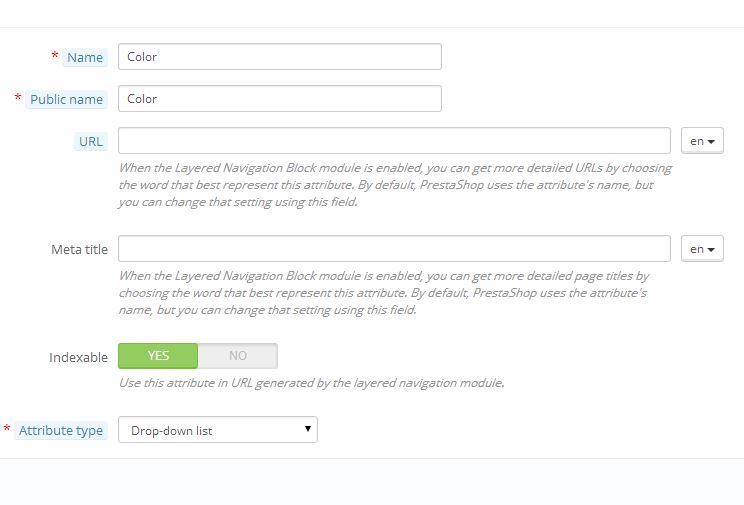
Task: Click the red asterisk beside Name
Action: (55, 56)
